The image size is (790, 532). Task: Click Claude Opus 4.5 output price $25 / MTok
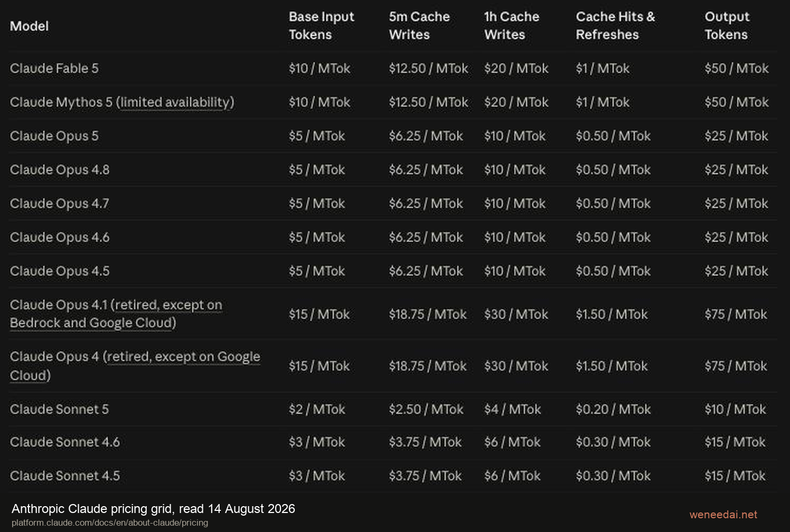(x=737, y=271)
